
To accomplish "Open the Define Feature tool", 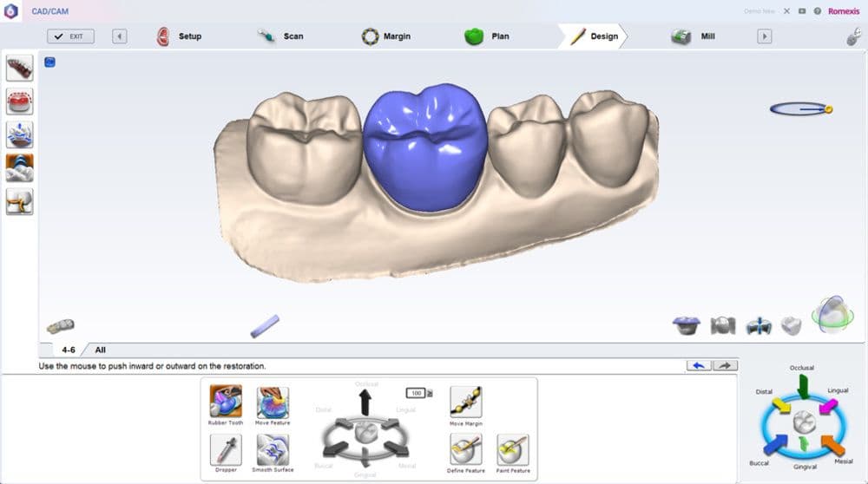I will (x=466, y=449).
